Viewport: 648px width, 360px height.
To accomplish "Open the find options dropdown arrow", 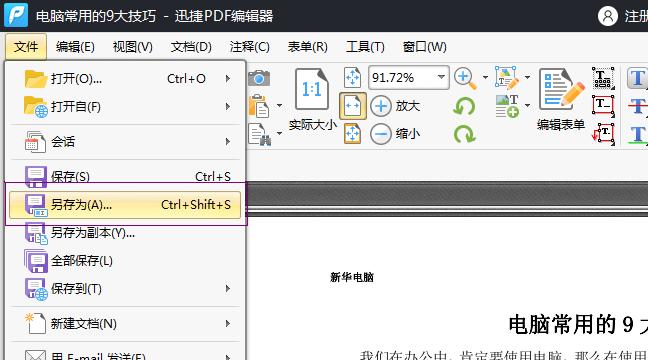I will 280,134.
